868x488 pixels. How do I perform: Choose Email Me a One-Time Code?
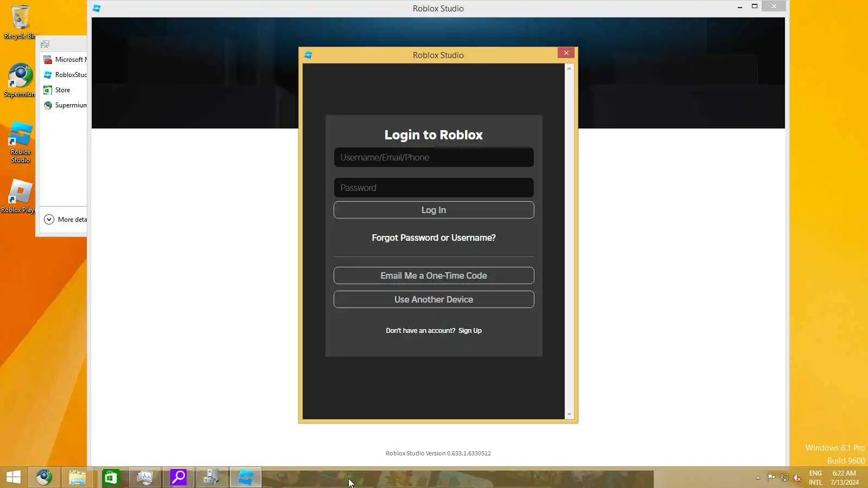point(434,275)
